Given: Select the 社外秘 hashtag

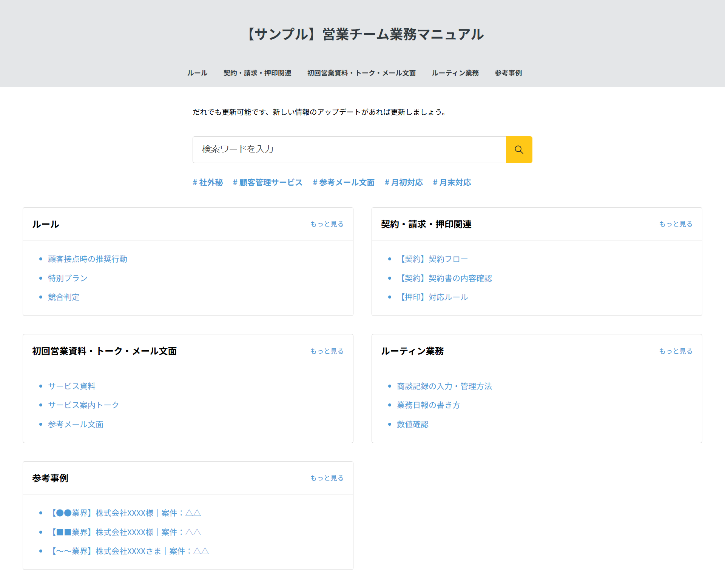Looking at the screenshot, I should 207,183.
